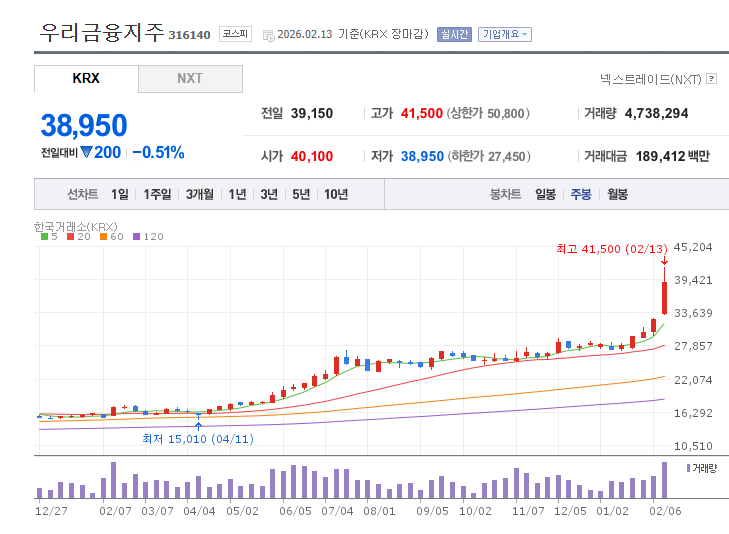This screenshot has width=729, height=534.
Task: Click the 넥스트레이드(NXT) link
Action: 650,79
